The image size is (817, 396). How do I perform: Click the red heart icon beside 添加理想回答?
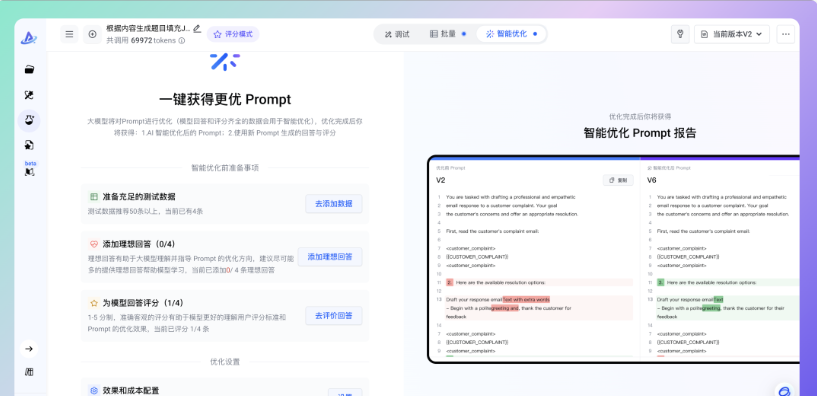coord(94,244)
